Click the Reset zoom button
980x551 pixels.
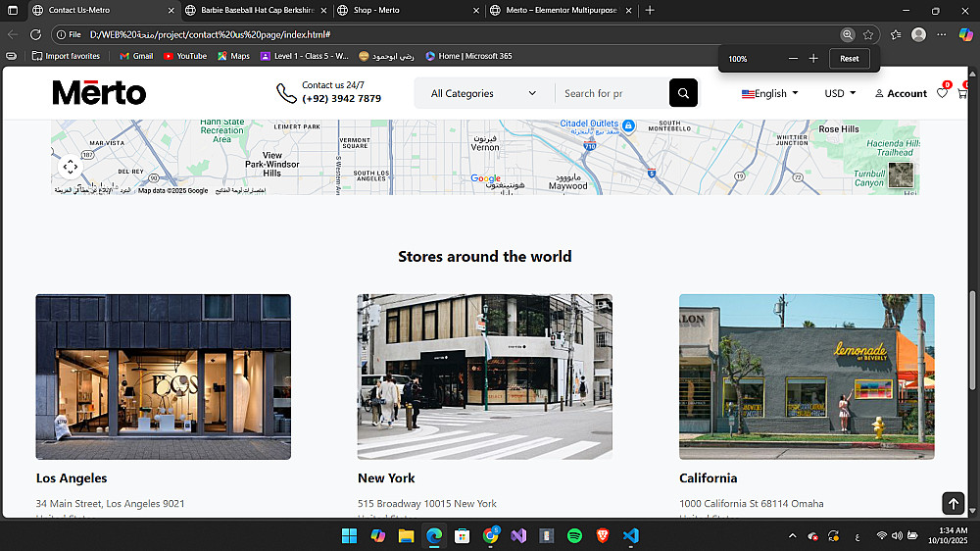point(849,59)
